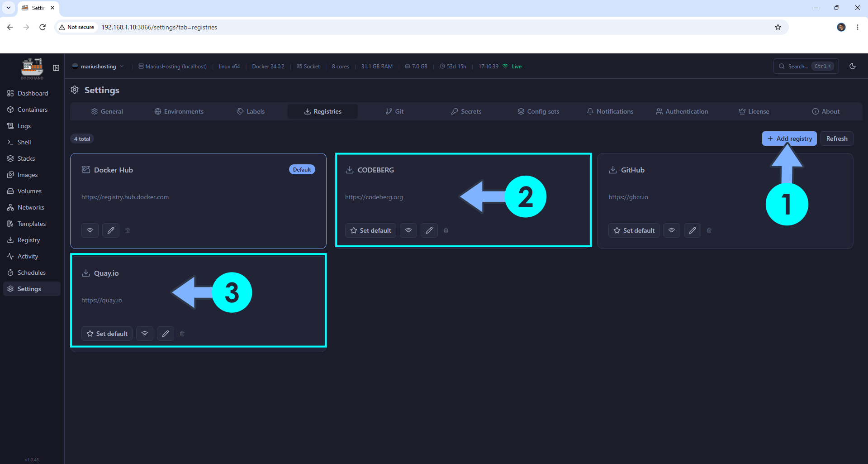The width and height of the screenshot is (868, 464).
Task: Edit the GitHub registry
Action: click(x=693, y=230)
